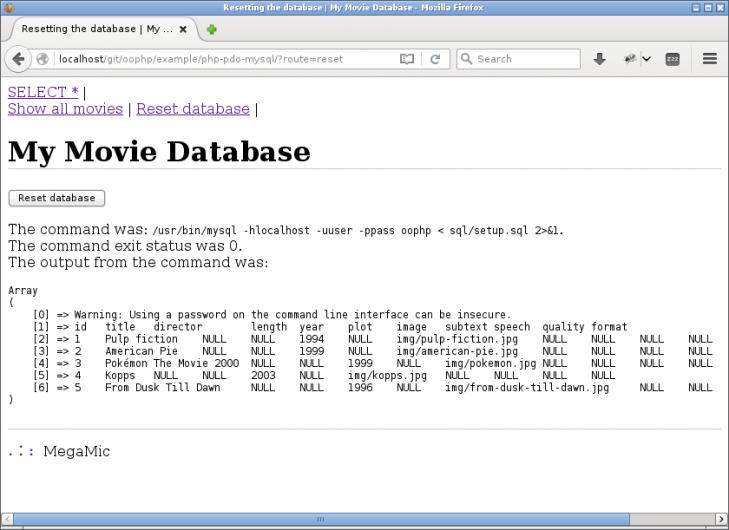Open a new tab with plus icon
The height and width of the screenshot is (530, 729).
pyautogui.click(x=212, y=29)
